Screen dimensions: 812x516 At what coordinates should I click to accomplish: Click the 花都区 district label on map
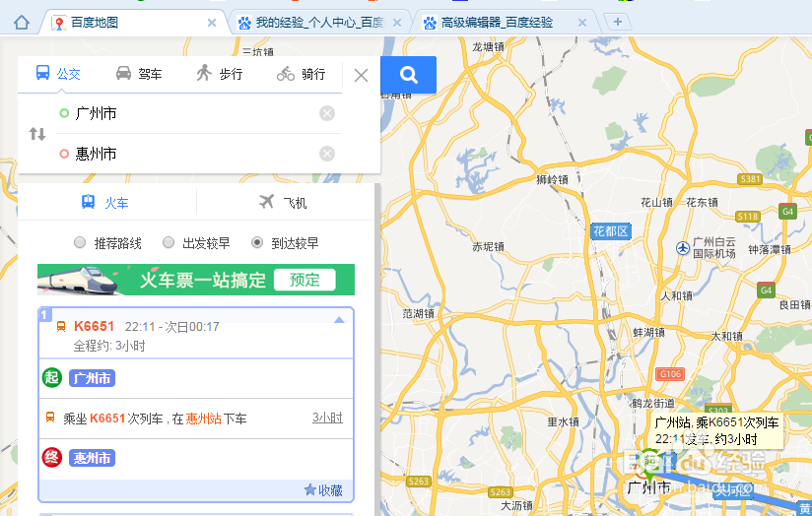[x=611, y=231]
